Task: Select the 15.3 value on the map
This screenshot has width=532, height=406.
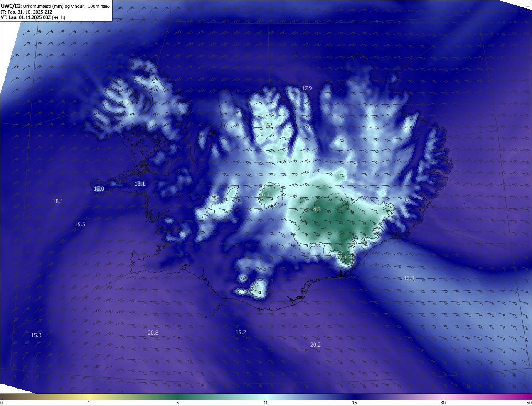Action: tap(36, 335)
